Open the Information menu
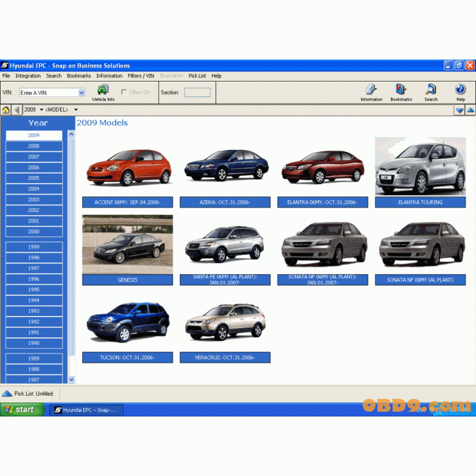Image resolution: width=476 pixels, height=476 pixels. pos(109,76)
